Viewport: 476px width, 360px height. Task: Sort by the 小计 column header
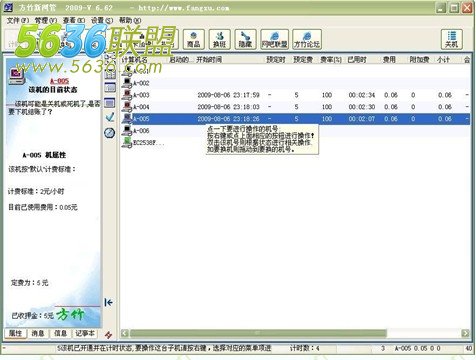pyautogui.click(x=443, y=60)
